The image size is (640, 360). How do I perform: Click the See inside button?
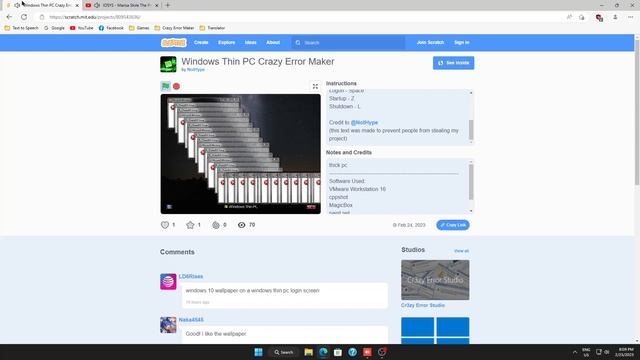(x=453, y=63)
